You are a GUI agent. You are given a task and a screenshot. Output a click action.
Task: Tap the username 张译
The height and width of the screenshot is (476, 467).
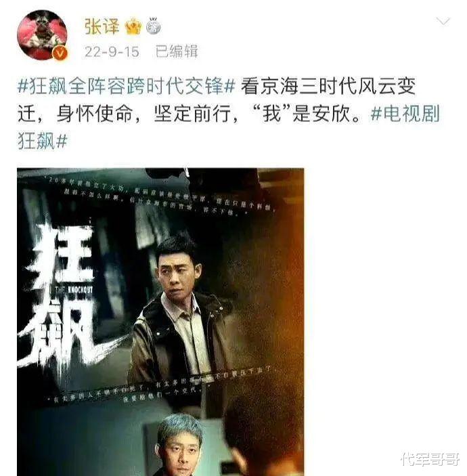point(102,26)
